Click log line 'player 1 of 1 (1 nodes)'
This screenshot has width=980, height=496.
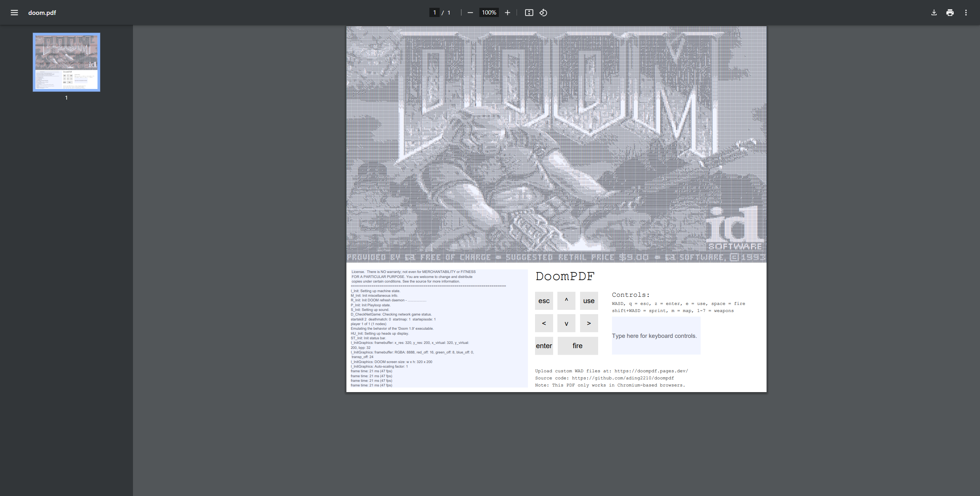368,324
